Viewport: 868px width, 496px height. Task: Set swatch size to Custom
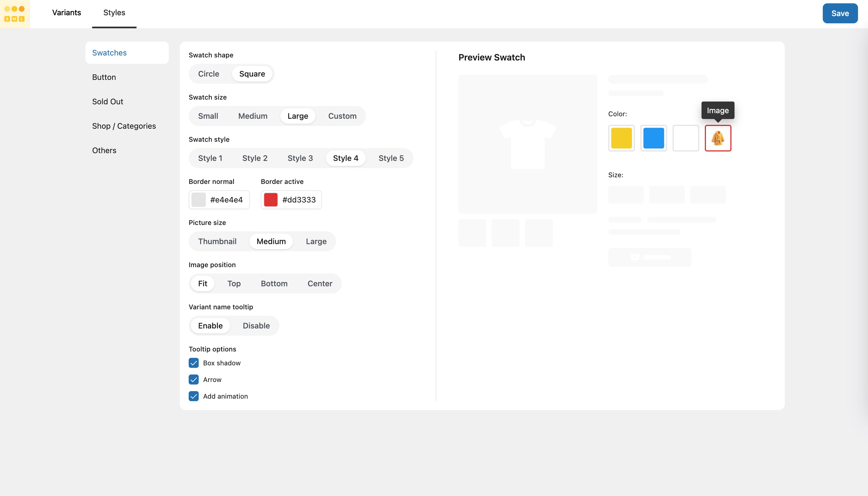[342, 116]
